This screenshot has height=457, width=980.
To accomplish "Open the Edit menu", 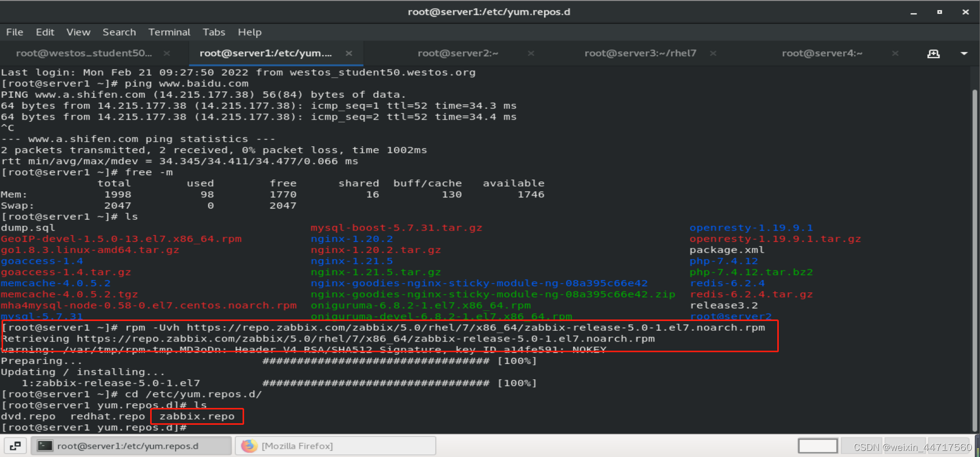I will click(45, 32).
